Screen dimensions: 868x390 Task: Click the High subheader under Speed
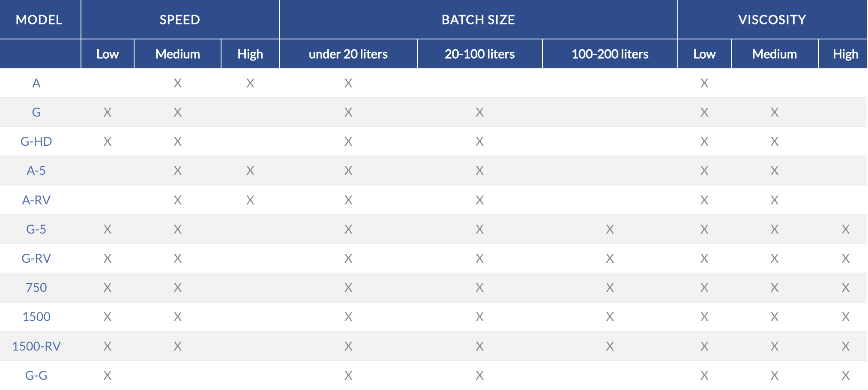coord(250,54)
